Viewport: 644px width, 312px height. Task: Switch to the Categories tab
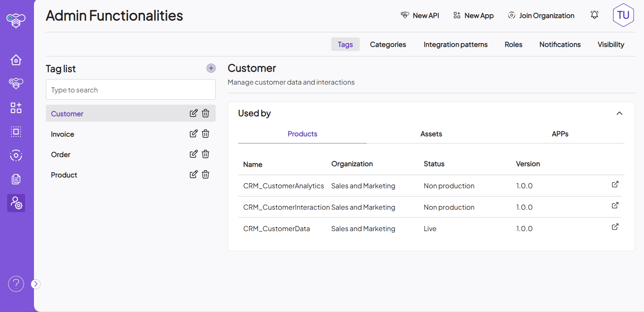pos(388,44)
